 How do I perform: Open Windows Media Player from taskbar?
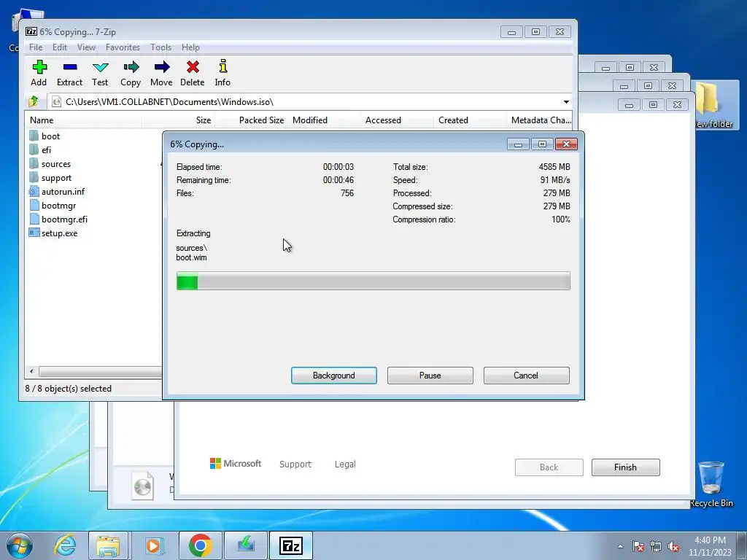click(x=153, y=545)
